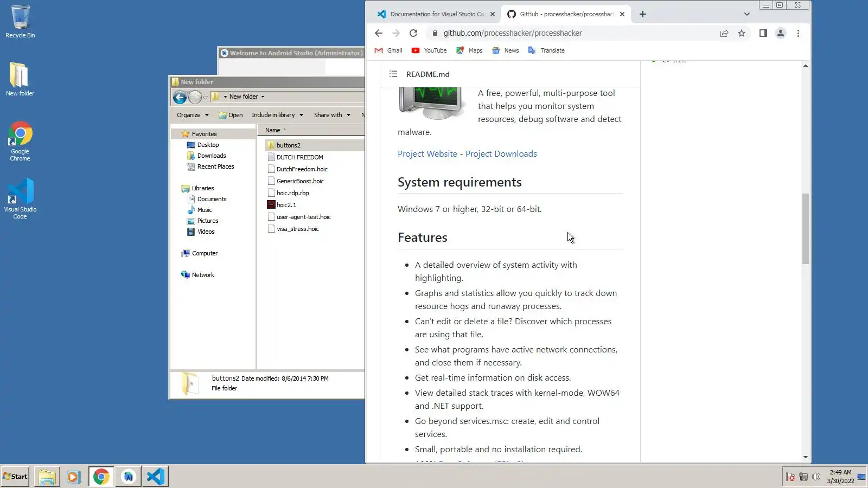
Task: Follow the Project Downloads link
Action: [501, 154]
